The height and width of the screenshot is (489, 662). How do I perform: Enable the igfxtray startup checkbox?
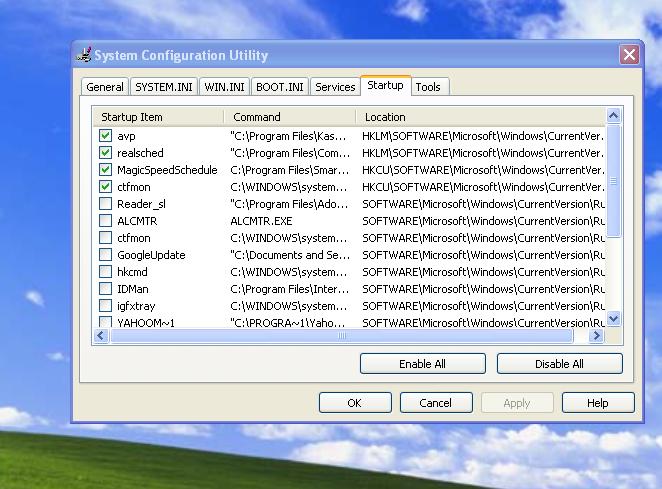(x=106, y=305)
